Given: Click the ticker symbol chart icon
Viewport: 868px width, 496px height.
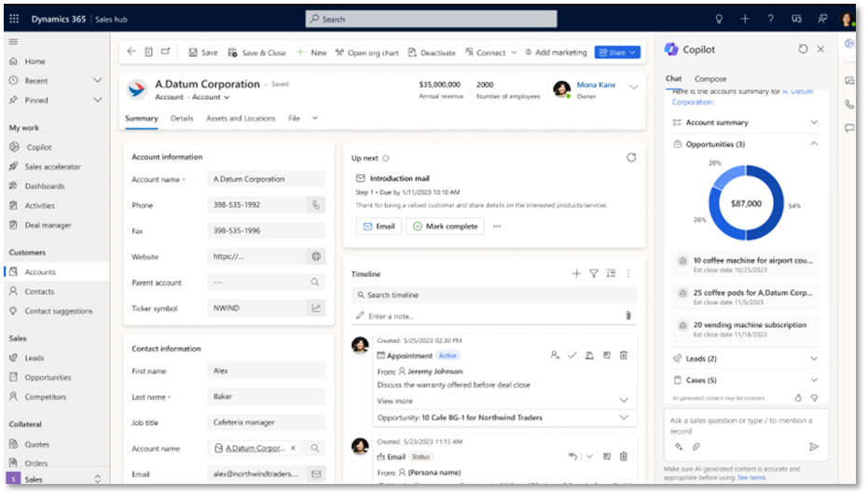Looking at the screenshot, I should point(316,309).
